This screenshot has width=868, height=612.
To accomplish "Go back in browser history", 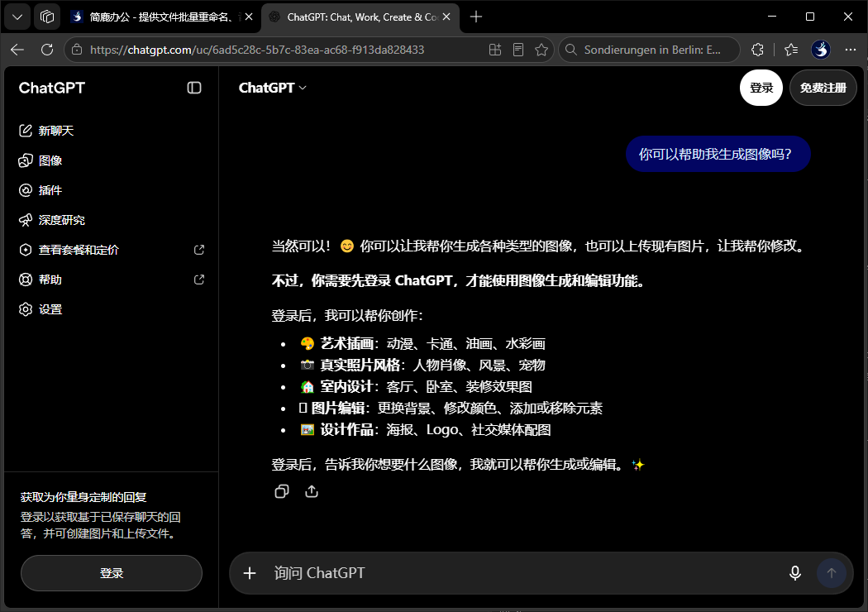I will point(17,50).
